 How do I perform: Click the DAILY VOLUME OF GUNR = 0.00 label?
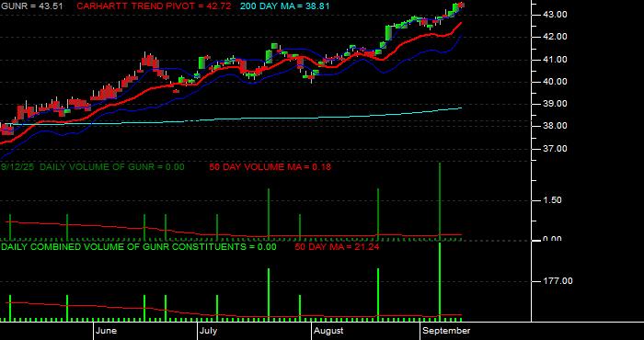pos(112,167)
